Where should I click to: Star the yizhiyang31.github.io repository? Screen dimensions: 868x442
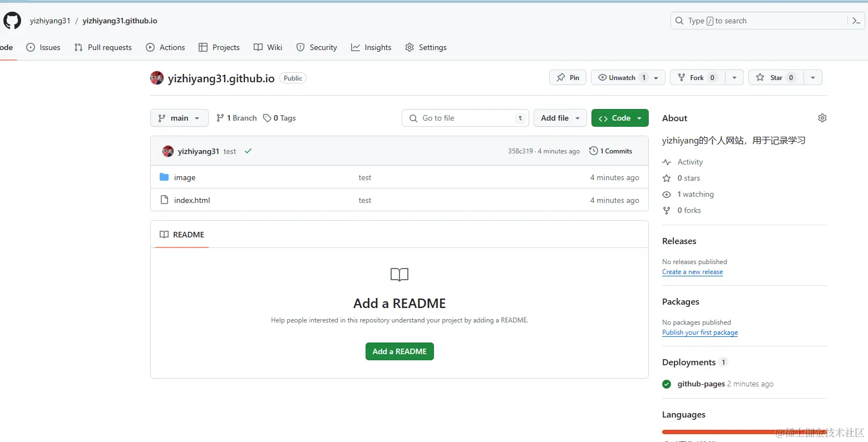point(776,77)
